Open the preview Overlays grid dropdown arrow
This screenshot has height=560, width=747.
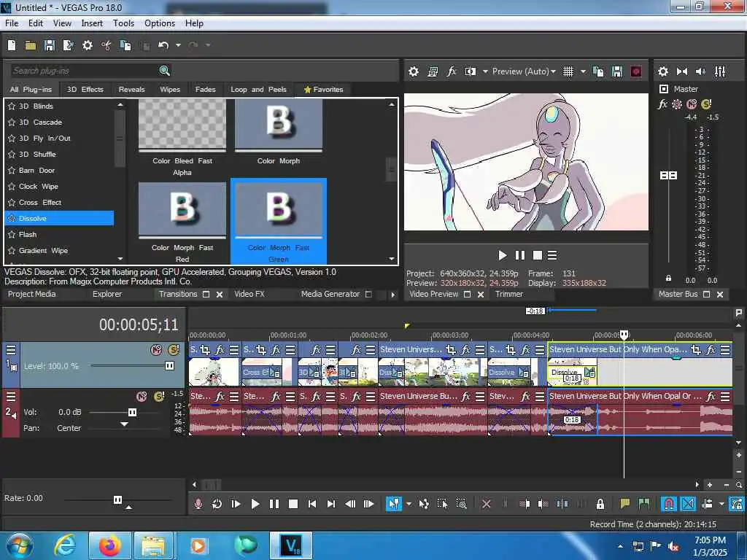(x=583, y=71)
